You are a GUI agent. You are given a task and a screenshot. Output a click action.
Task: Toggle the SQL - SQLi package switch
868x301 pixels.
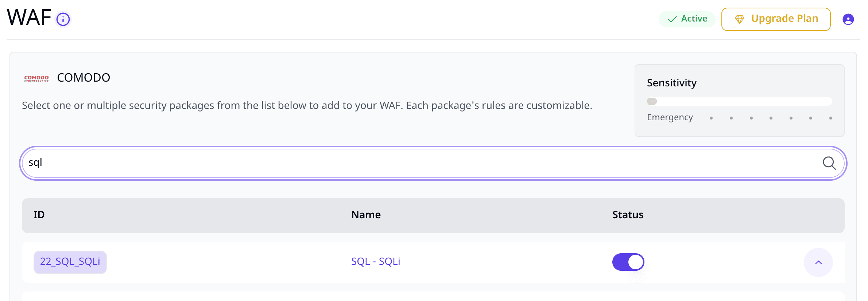pyautogui.click(x=628, y=262)
